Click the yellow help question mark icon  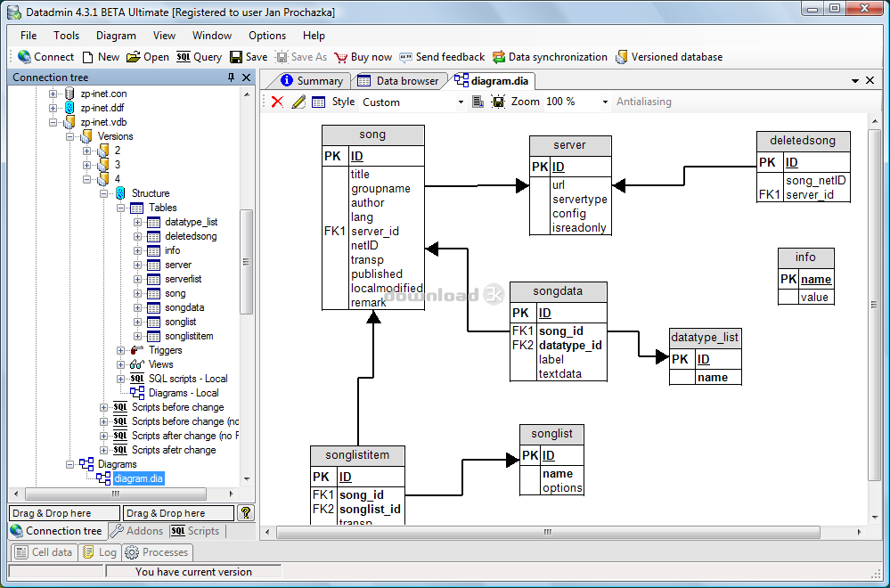[246, 513]
